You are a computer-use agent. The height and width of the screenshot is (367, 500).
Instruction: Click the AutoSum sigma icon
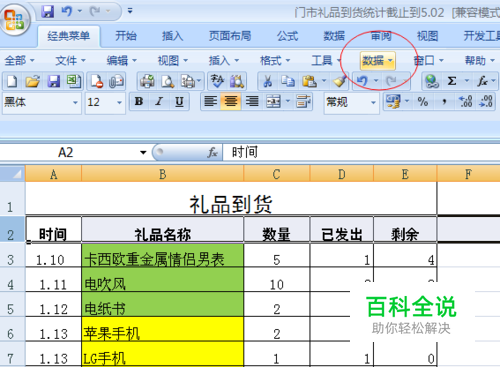[x=452, y=81]
